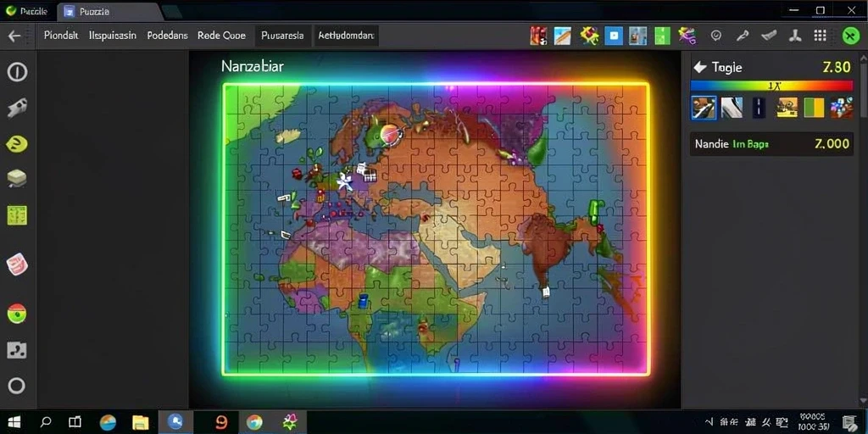
Task: Open the Windows Start menu
Action: [x=14, y=422]
